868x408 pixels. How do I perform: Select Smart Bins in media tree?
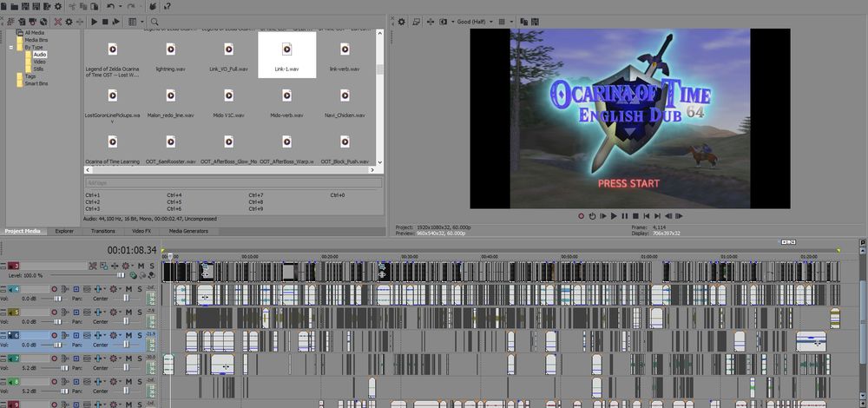coord(36,83)
